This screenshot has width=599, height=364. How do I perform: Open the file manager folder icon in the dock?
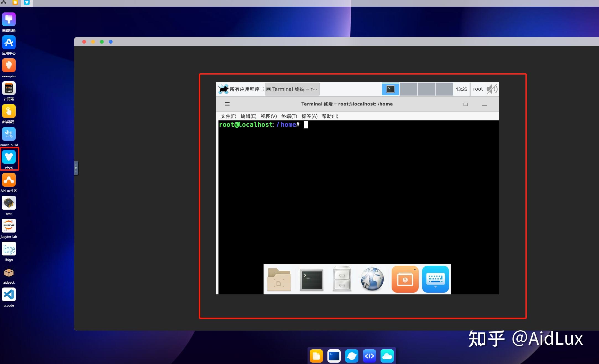[279, 279]
